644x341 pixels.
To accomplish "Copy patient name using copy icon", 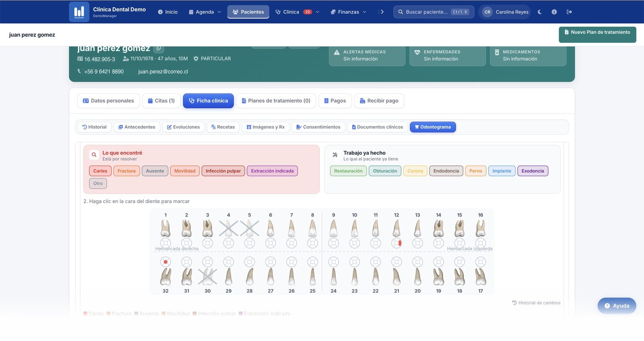I will (x=159, y=48).
